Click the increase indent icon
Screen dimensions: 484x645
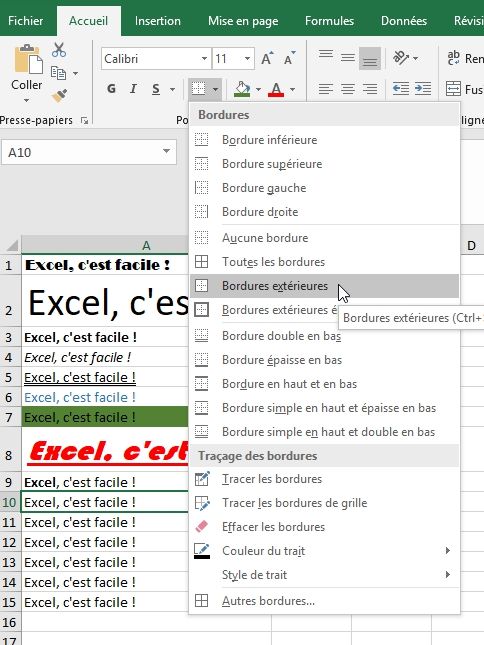[423, 89]
